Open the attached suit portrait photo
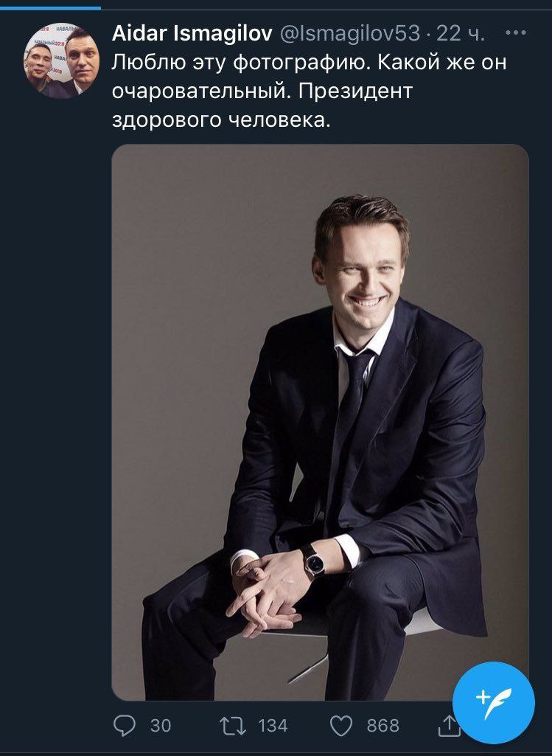552x756 pixels. (x=321, y=422)
